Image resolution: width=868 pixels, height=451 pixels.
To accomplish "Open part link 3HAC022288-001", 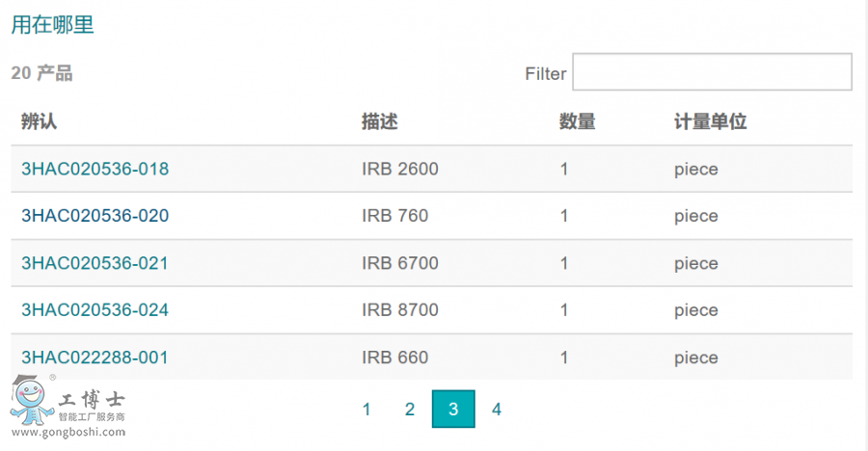I will 95,358.
